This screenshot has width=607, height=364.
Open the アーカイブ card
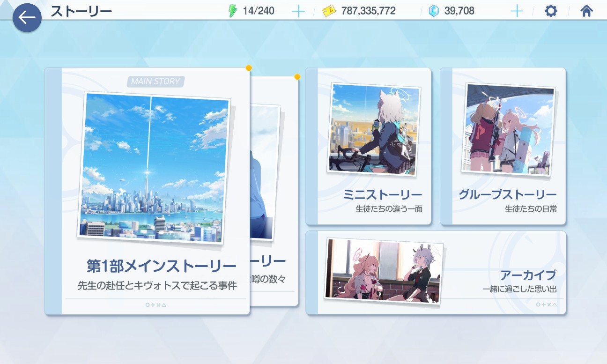click(x=436, y=273)
